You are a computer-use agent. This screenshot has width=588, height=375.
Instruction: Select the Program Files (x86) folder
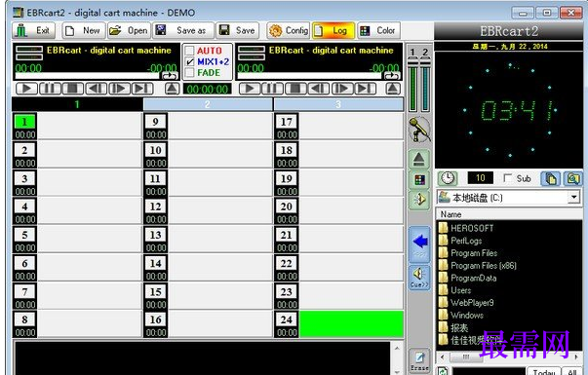click(x=484, y=266)
